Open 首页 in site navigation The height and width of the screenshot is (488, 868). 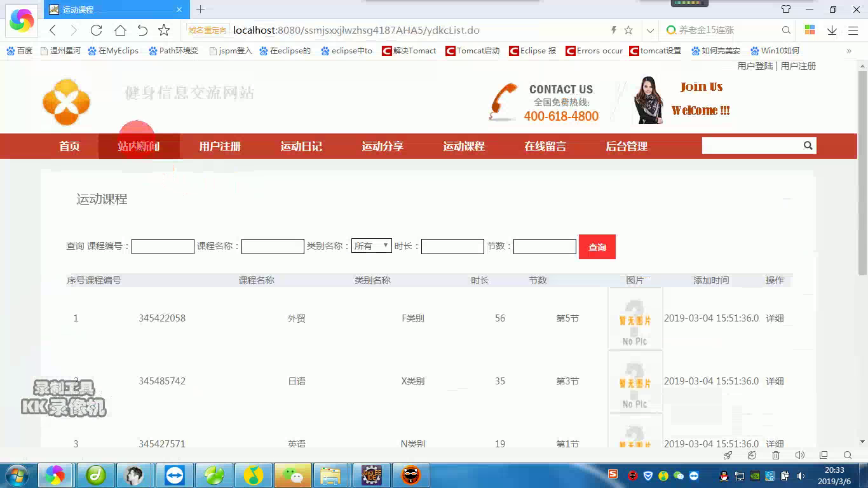70,146
